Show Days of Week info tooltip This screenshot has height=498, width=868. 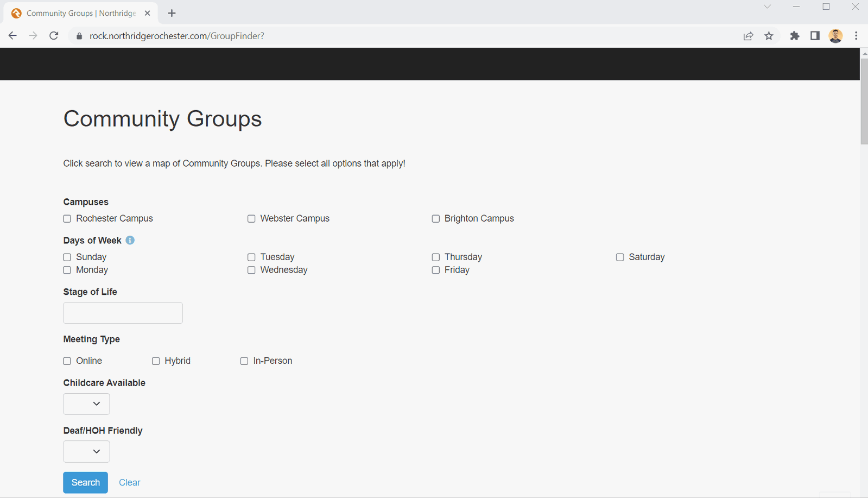point(130,240)
